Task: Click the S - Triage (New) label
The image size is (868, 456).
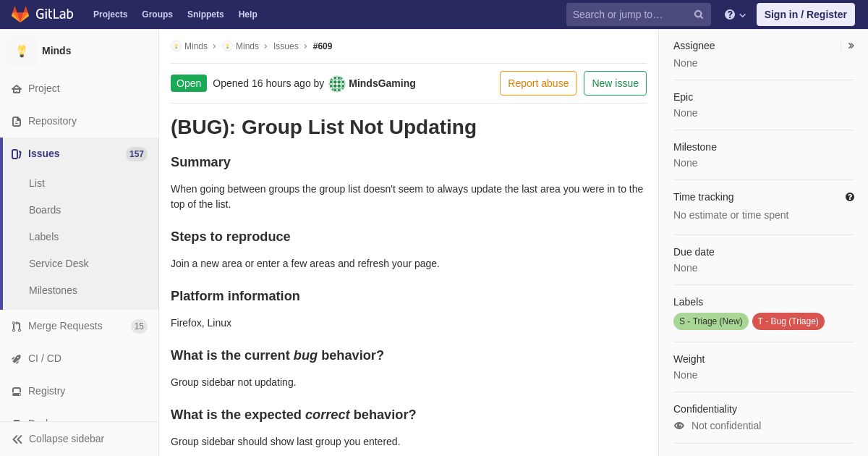Action: 711,321
